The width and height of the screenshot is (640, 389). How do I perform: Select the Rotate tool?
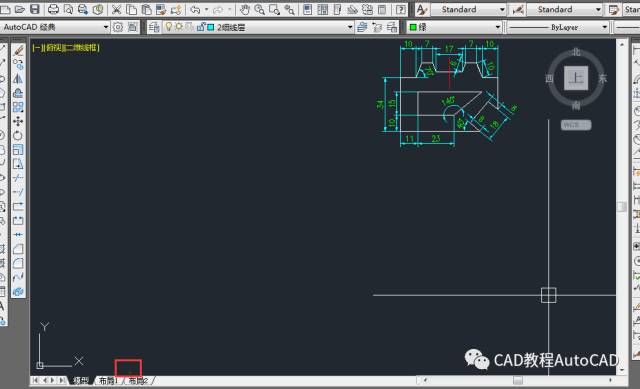(18, 135)
